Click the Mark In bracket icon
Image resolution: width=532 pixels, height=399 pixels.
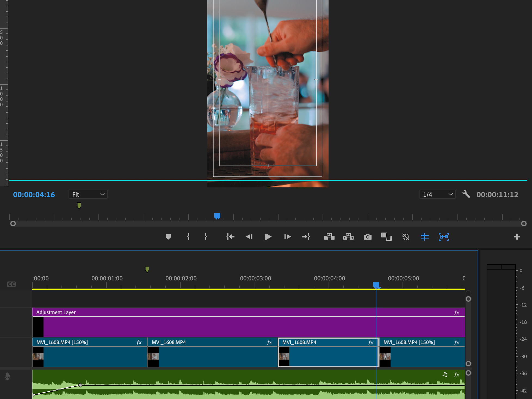coord(188,237)
